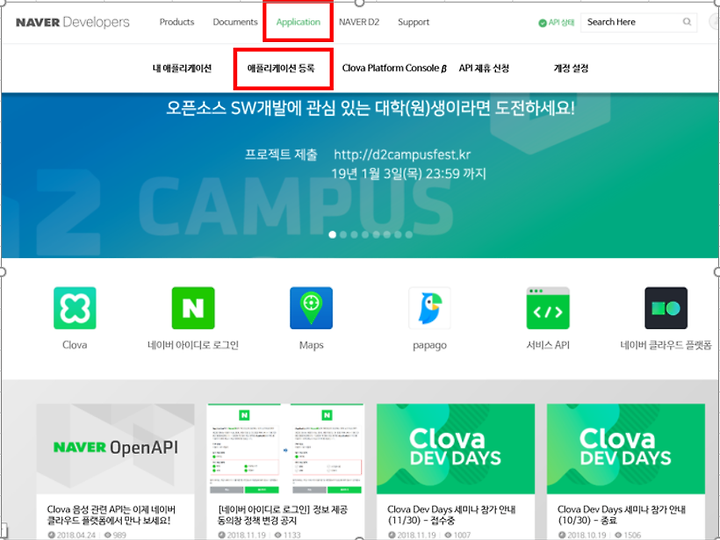Click the search magnifier icon
The width and height of the screenshot is (720, 540).
(x=687, y=22)
